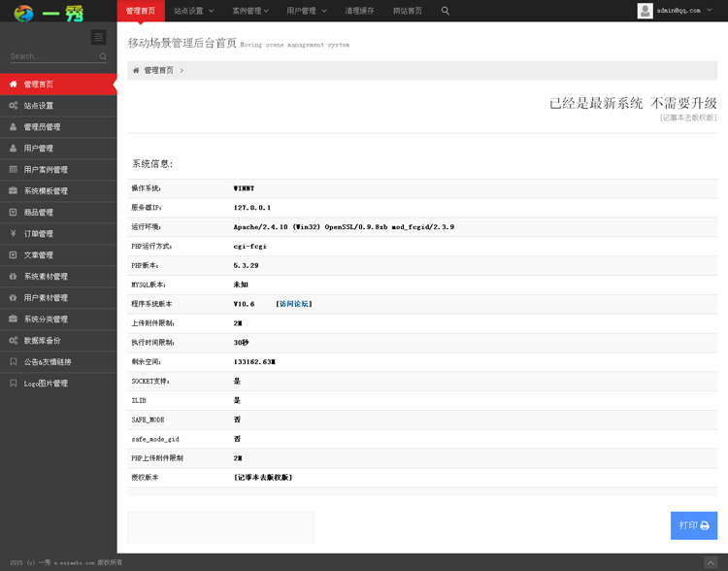Click the yen icon beside 订单管理

tap(14, 234)
